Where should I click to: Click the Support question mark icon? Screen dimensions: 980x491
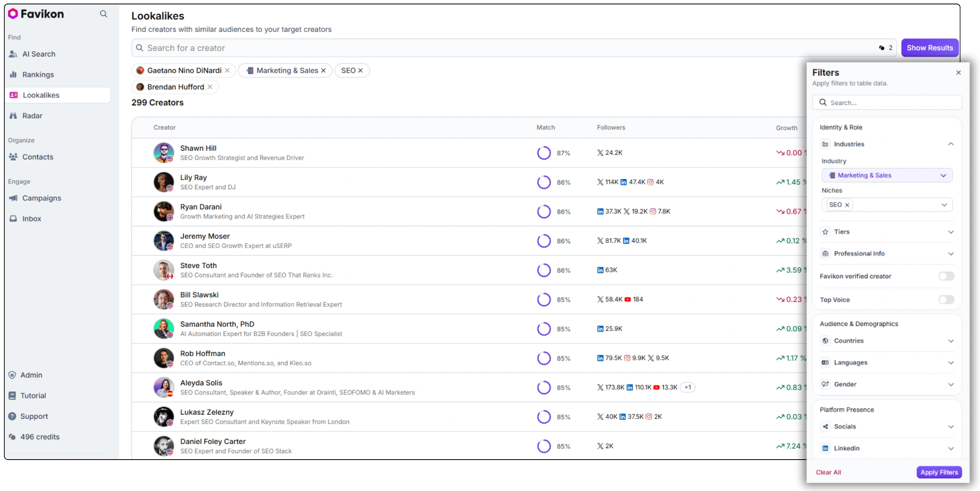coord(13,416)
